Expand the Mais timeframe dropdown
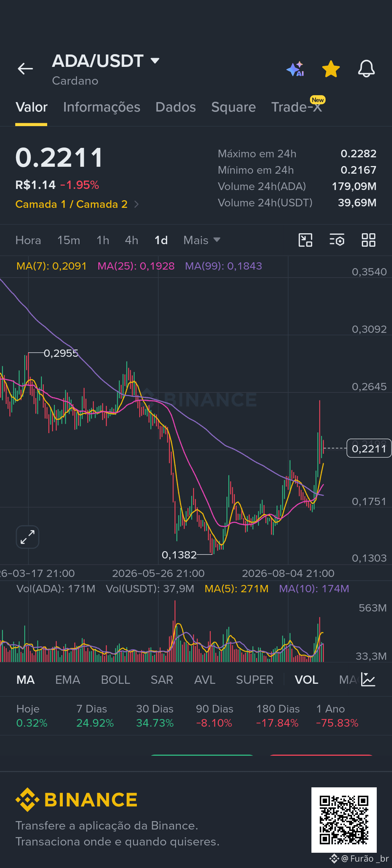Viewport: 392px width, 868px height. coord(202,240)
